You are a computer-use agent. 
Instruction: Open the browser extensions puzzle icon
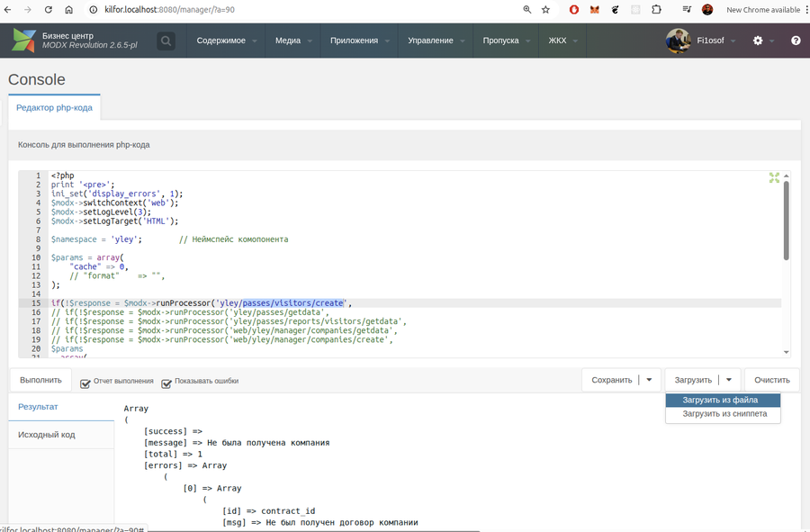tap(656, 10)
